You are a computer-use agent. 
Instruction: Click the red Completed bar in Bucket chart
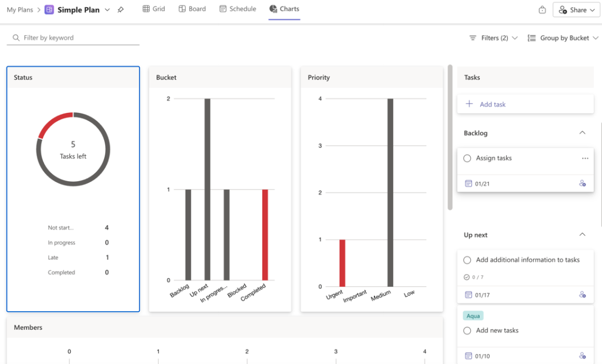click(265, 235)
